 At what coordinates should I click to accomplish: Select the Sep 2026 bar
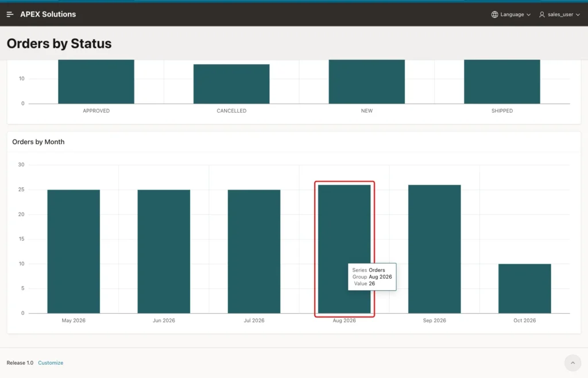pos(435,249)
